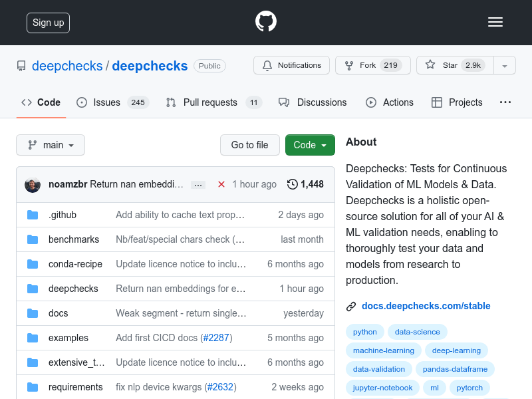Viewport: 532px width, 399px height.
Task: Click the pandas-dataframe topic tag
Action: (x=455, y=369)
